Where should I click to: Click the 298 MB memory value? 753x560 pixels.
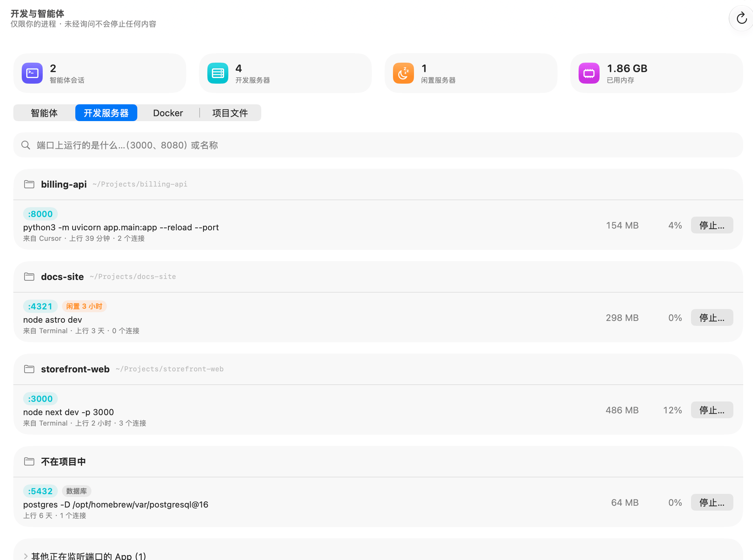[x=622, y=317]
